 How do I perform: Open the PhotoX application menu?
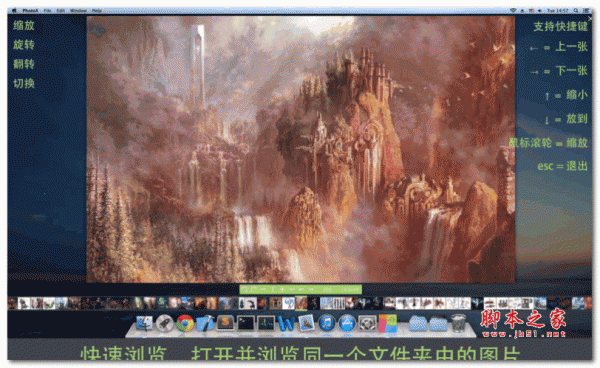tap(31, 11)
